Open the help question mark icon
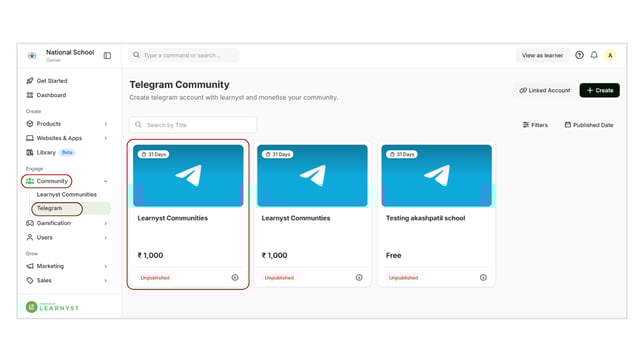The height and width of the screenshot is (362, 644). pos(579,55)
